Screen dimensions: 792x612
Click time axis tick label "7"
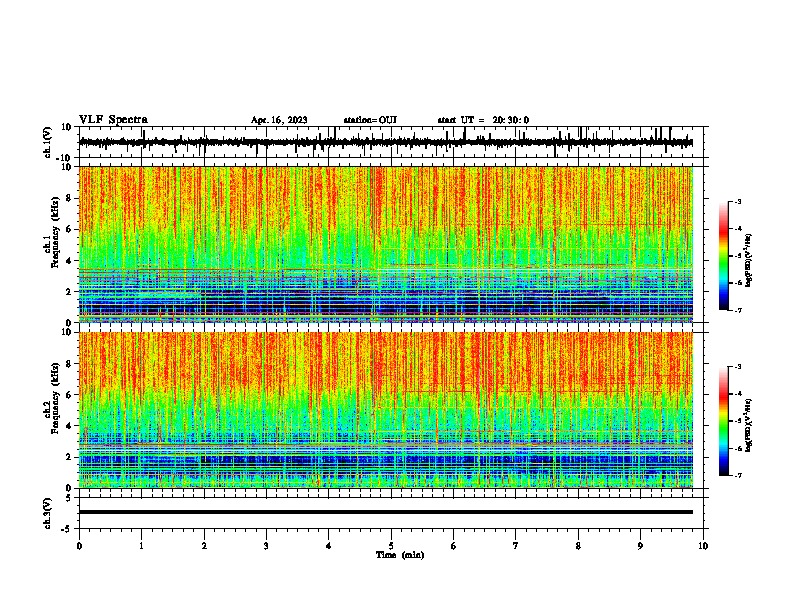pyautogui.click(x=516, y=546)
